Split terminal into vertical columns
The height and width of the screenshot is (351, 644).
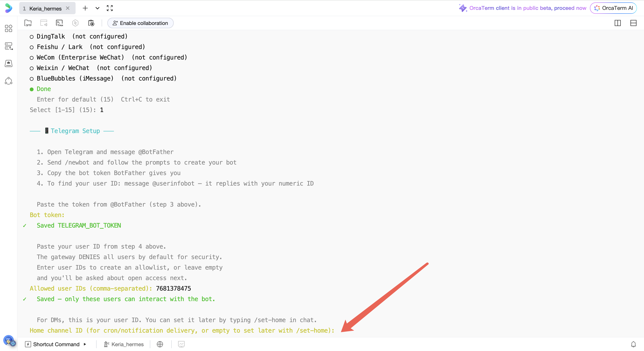(617, 23)
